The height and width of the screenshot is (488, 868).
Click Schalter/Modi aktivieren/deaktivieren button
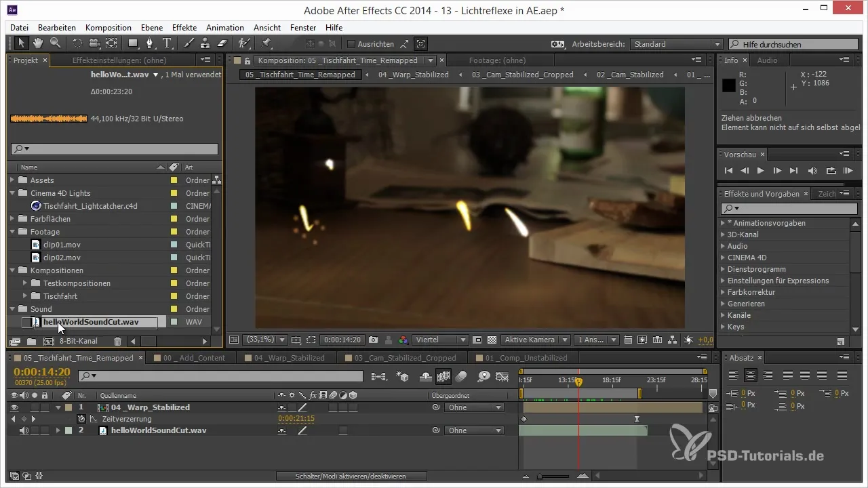(351, 476)
